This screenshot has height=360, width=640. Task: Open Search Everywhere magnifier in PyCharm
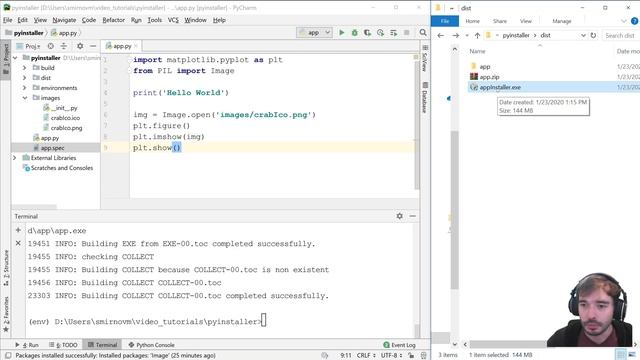[423, 33]
